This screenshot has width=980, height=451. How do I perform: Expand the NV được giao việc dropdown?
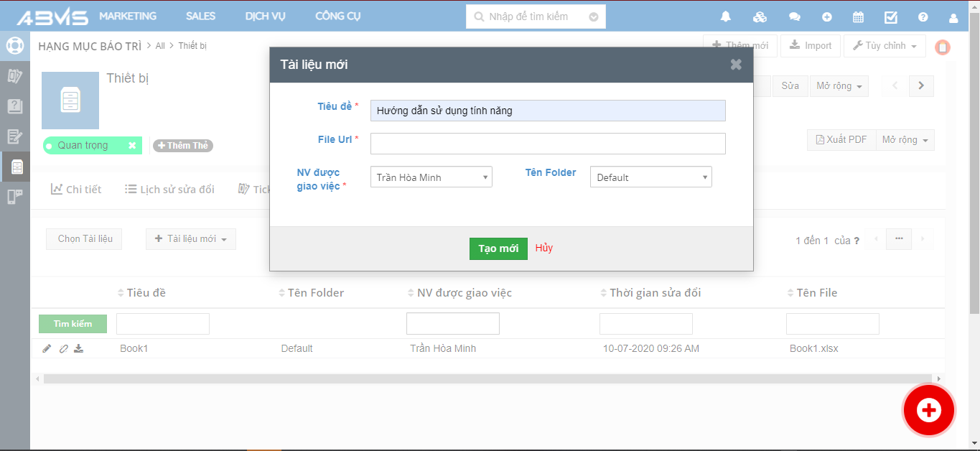coord(431,177)
